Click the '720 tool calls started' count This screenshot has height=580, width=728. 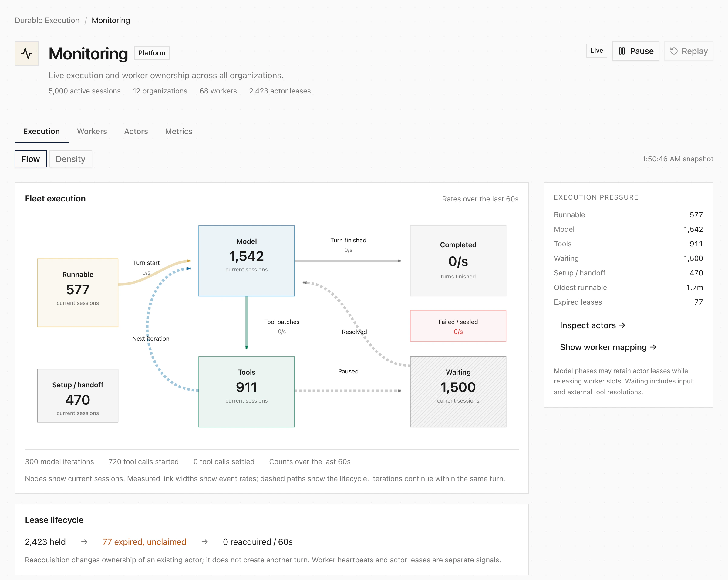(x=143, y=461)
